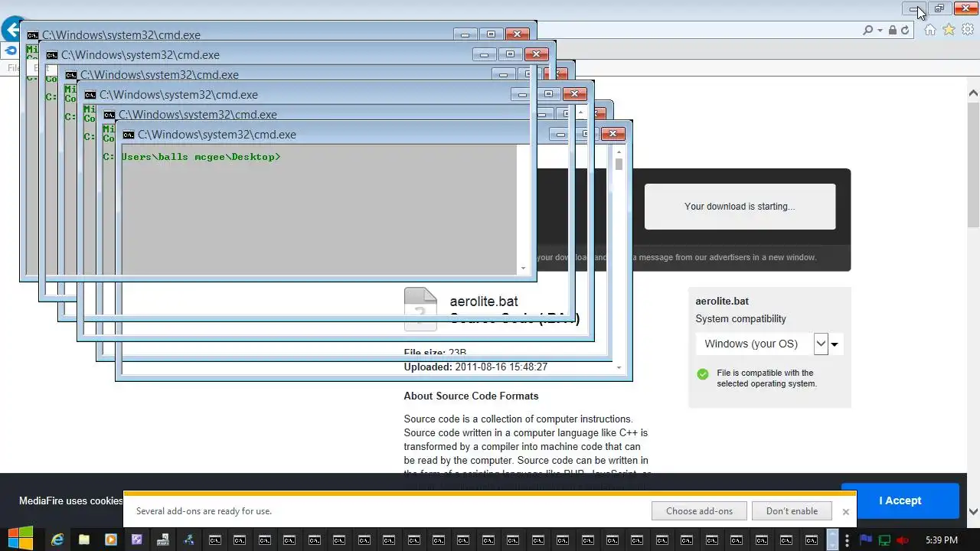Open File Explorer folder icon on taskbar

tap(84, 540)
